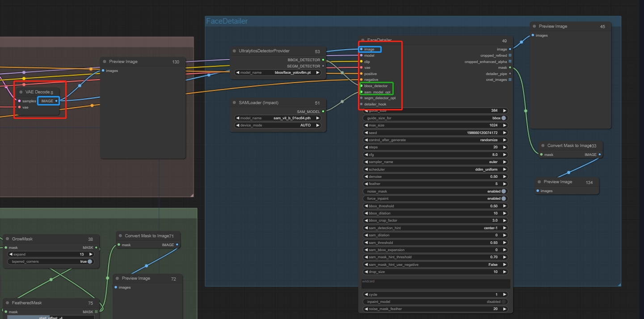Click the mask output port on FaceDetailer
Image resolution: width=644 pixels, height=319 pixels.
[510, 67]
